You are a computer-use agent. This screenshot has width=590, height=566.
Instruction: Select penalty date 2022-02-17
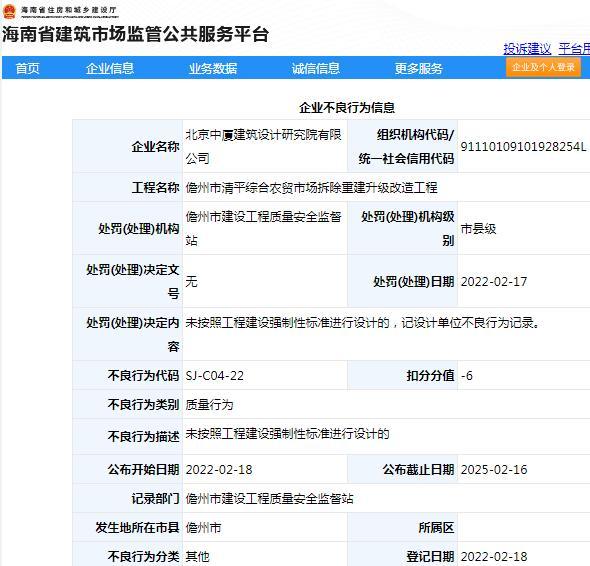(x=494, y=281)
